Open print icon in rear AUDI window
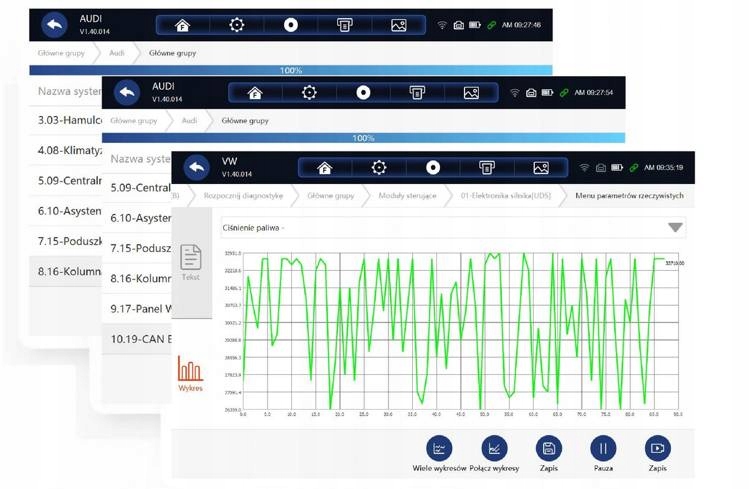Viewport: 750px width, 489px height. [x=344, y=25]
